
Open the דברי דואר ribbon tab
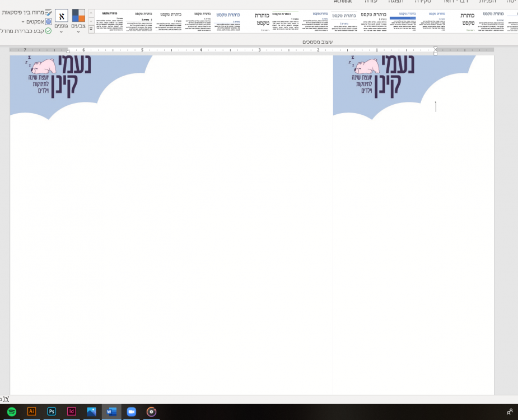[456, 1]
